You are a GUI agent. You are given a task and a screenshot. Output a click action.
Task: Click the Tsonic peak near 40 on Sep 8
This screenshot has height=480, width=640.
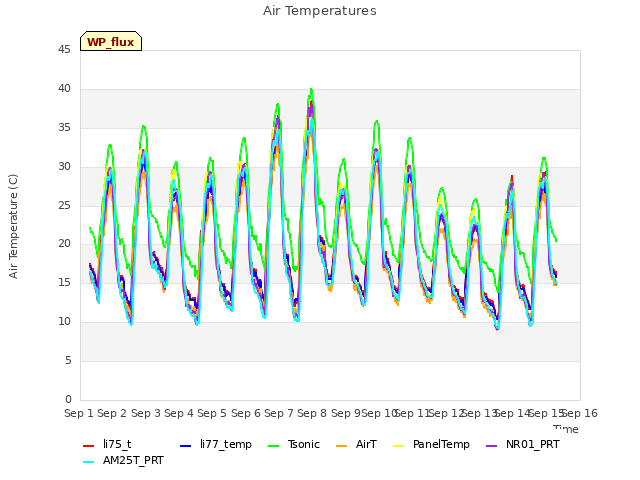pos(311,89)
